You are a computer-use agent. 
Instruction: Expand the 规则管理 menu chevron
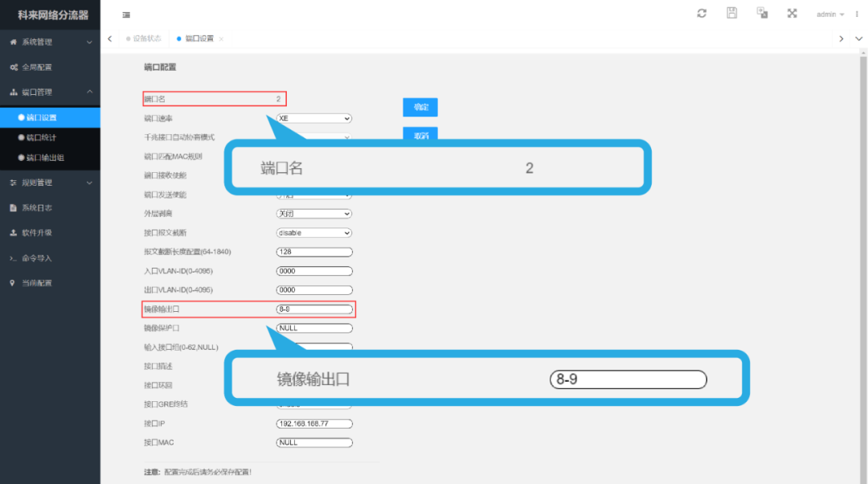(89, 183)
